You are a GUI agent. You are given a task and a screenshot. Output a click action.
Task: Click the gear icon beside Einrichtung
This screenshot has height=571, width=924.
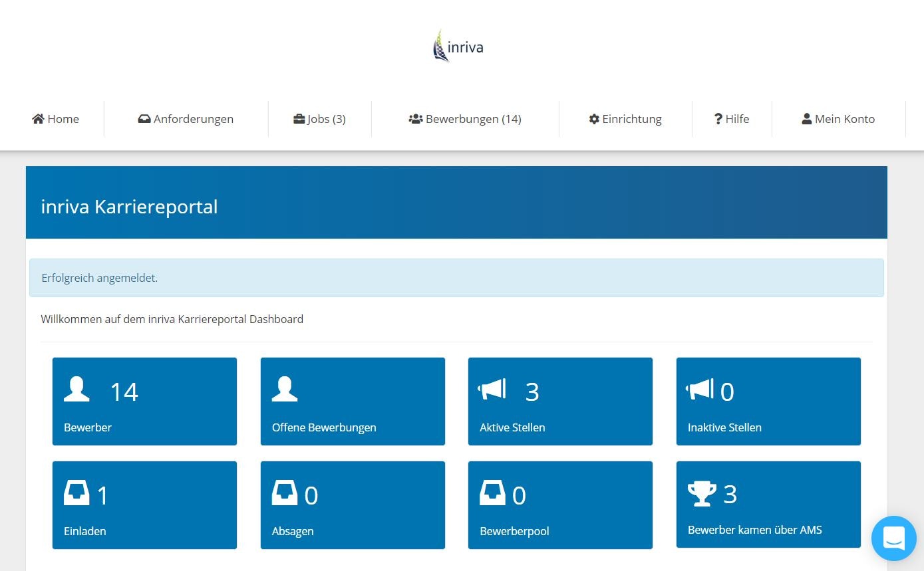click(x=594, y=119)
